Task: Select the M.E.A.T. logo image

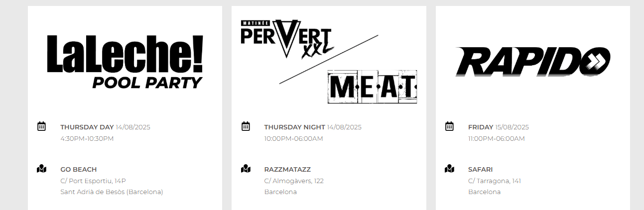Action: [372, 87]
